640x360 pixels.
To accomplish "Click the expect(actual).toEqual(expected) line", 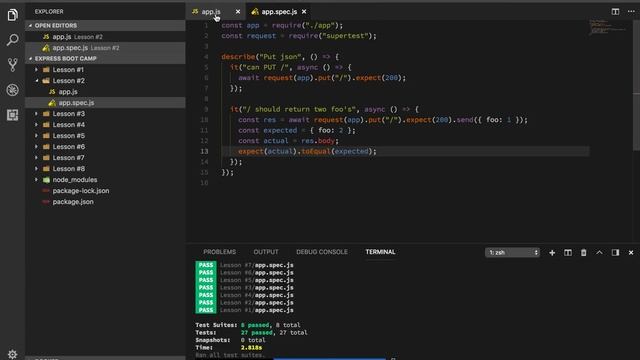I will [307, 151].
